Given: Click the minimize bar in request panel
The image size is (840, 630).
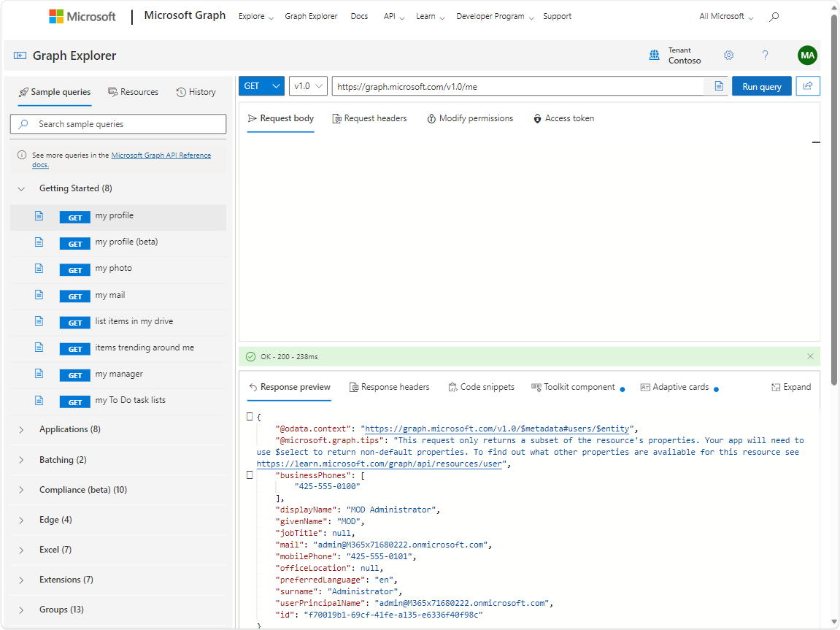Looking at the screenshot, I should [816, 142].
